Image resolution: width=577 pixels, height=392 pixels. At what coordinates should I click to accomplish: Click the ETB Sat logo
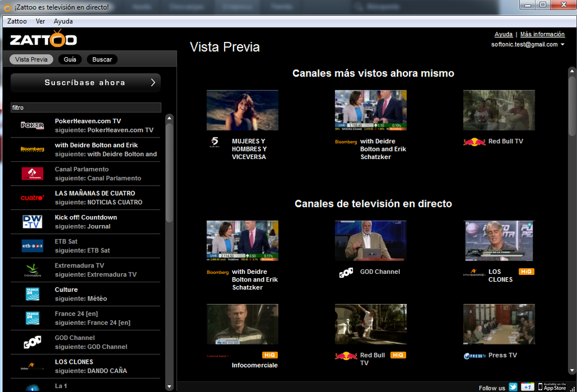[32, 245]
